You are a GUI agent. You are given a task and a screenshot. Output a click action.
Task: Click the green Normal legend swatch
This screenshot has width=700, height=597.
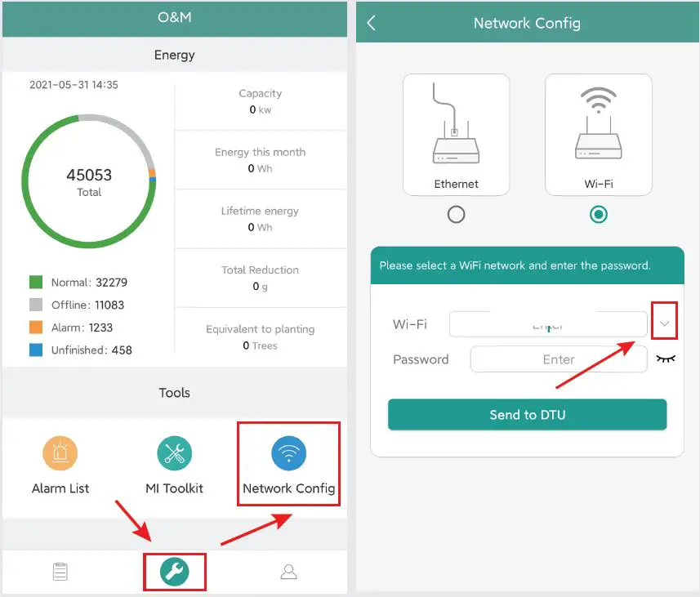[x=36, y=283]
